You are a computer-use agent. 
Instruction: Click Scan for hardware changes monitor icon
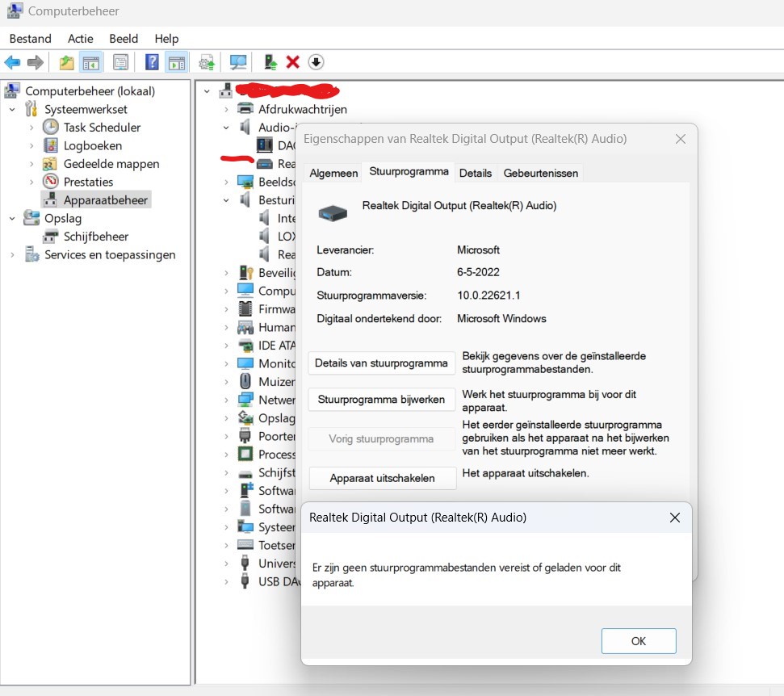[238, 62]
